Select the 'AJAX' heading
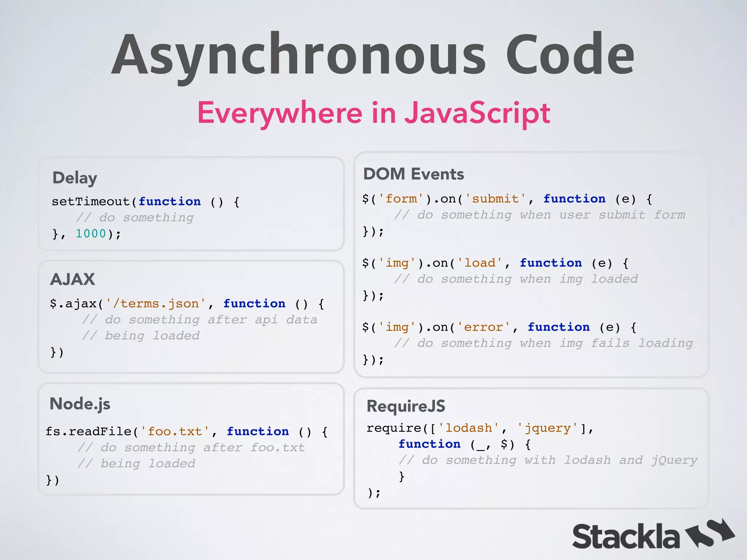This screenshot has height=560, width=747. pyautogui.click(x=73, y=280)
